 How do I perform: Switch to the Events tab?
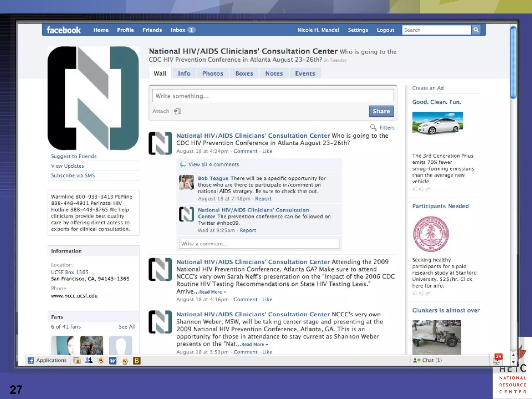[x=305, y=74]
